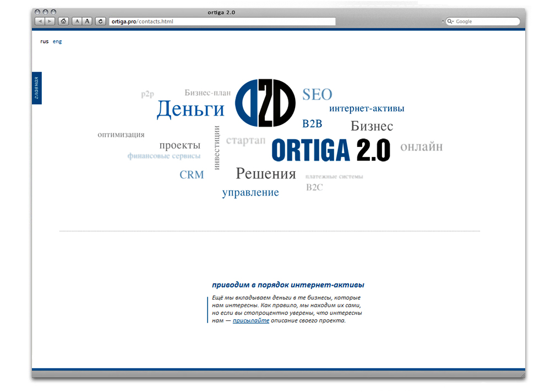Switch language to rus
The width and height of the screenshot is (556, 392).
click(x=44, y=41)
